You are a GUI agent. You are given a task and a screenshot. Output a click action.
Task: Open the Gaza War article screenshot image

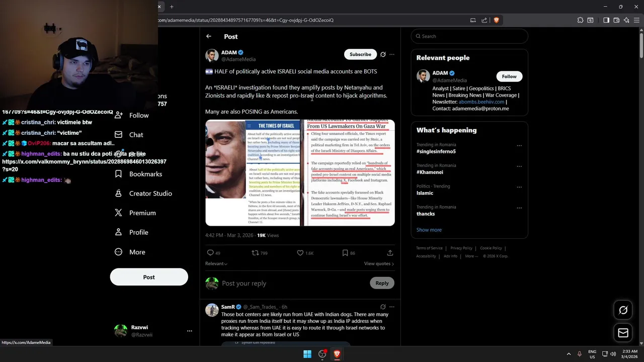tap(348, 173)
